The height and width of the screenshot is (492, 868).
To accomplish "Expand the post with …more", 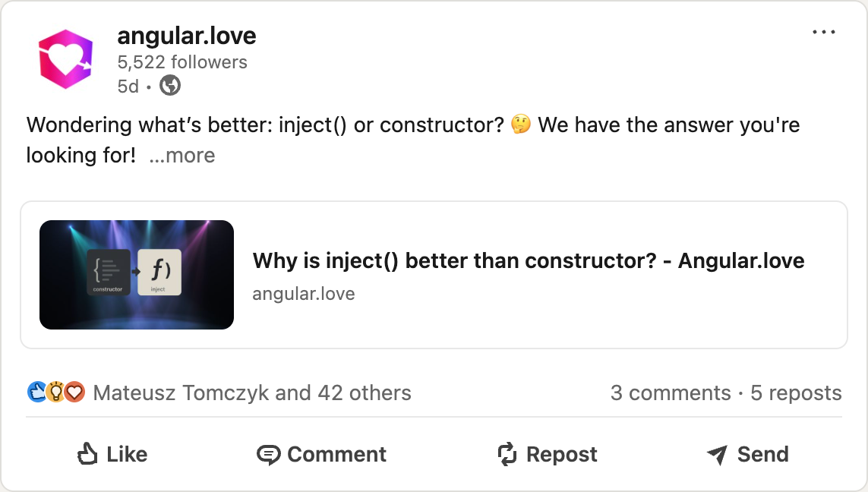I will pos(181,156).
